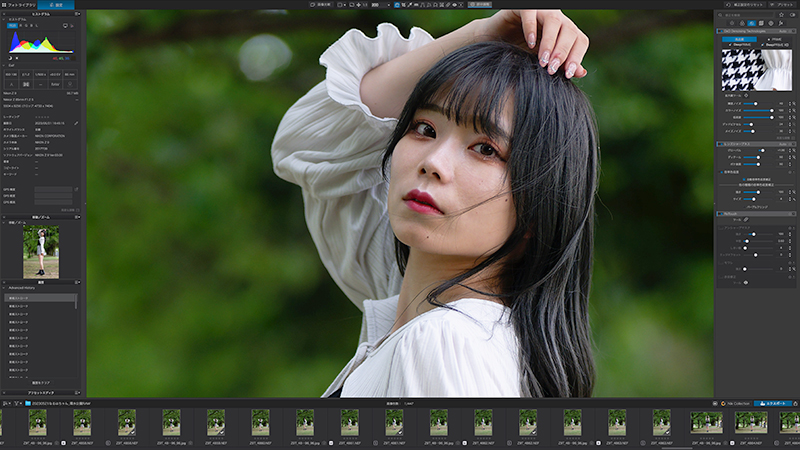Click the monitor icon beside histogram channels
Image resolution: width=800 pixels, height=450 pixels.
[x=65, y=26]
